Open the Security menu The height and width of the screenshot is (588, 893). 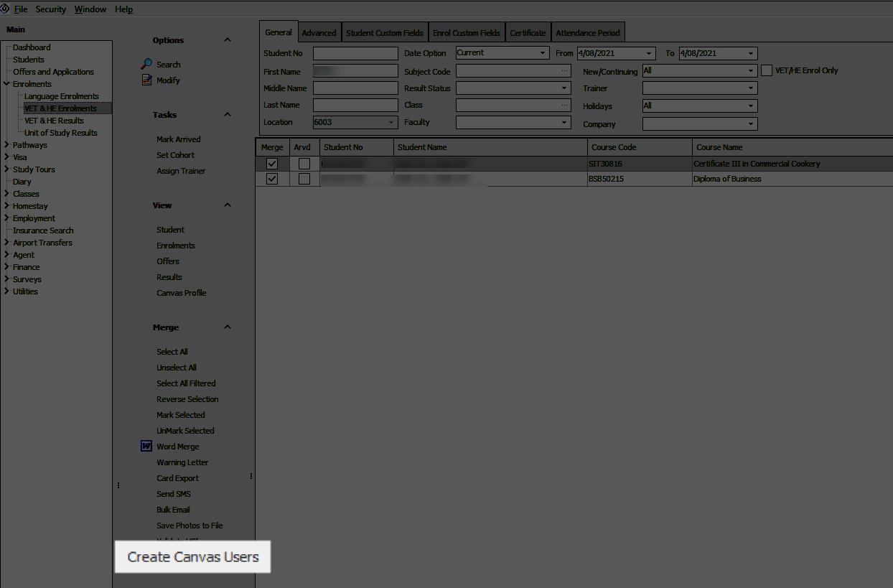pyautogui.click(x=51, y=9)
